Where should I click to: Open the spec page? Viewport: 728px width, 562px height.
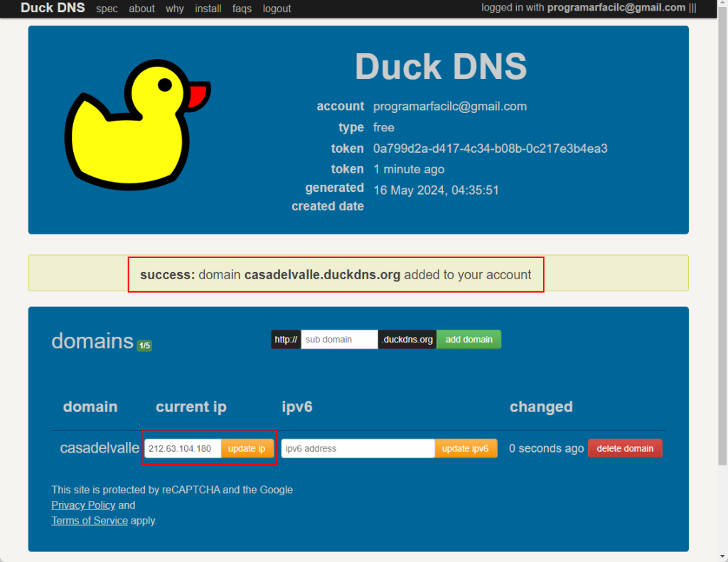pos(107,9)
